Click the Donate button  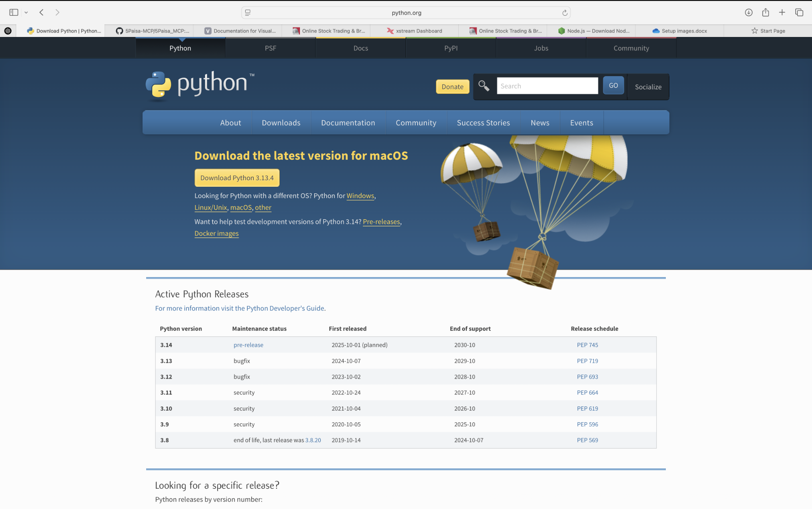click(x=452, y=87)
